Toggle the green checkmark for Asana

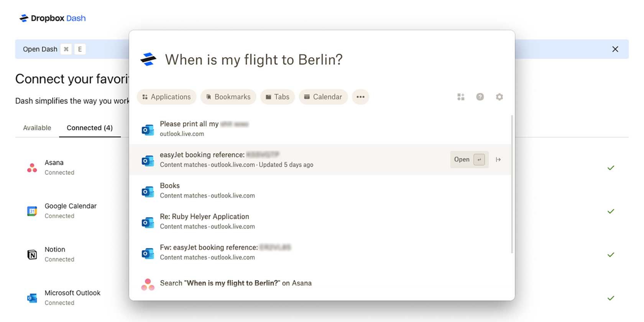[x=611, y=168]
